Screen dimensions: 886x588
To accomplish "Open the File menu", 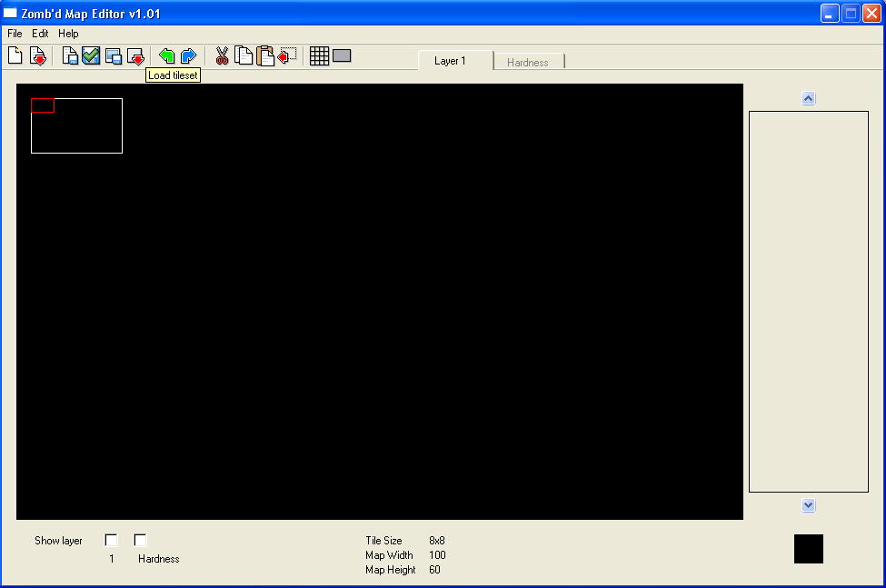I will click(15, 34).
